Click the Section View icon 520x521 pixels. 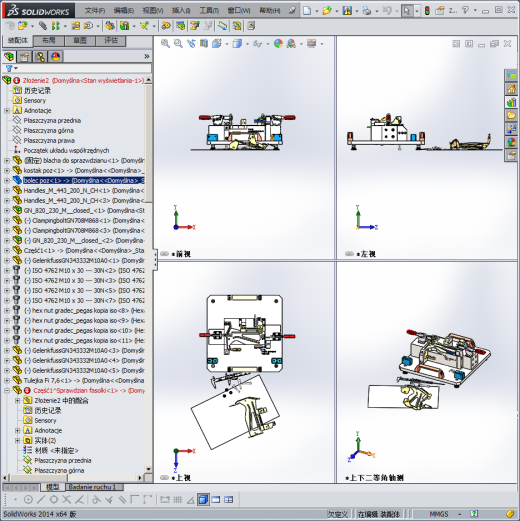tap(204, 43)
